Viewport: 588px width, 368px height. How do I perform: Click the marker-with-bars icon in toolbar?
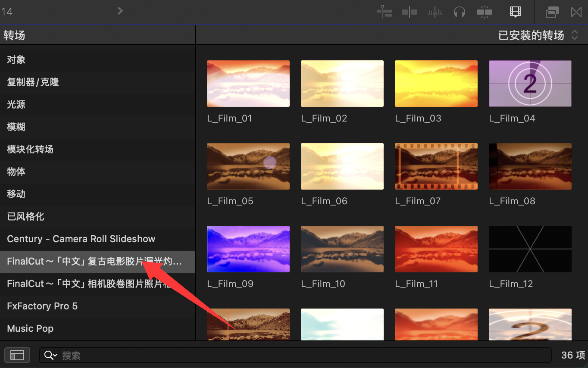(384, 12)
